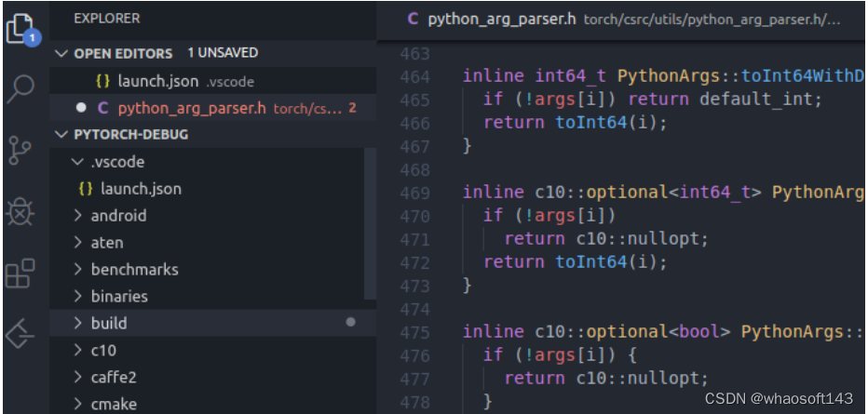This screenshot has width=868, height=414.
Task: Expand the benchmarks folder chevron
Action: 78,269
